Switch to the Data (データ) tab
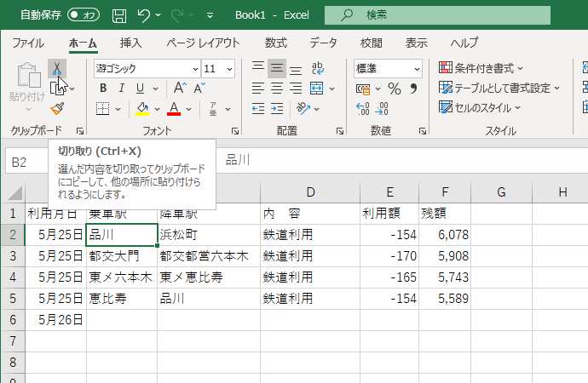This screenshot has height=383, width=588. [x=323, y=43]
